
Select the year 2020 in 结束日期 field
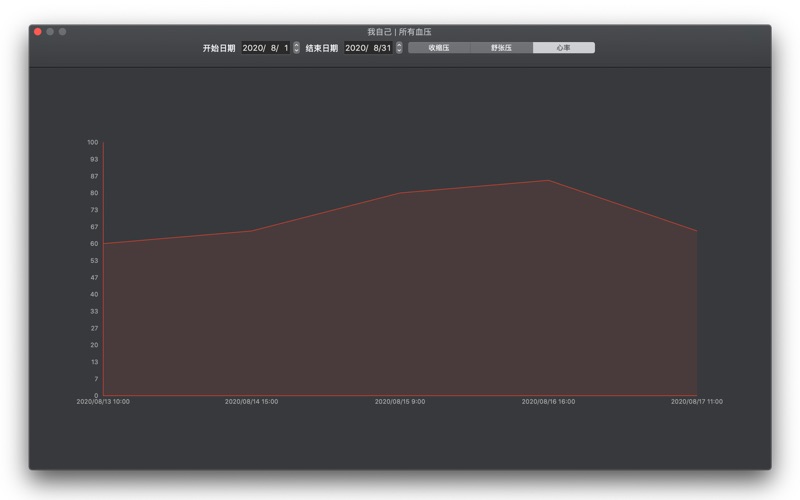tap(356, 48)
